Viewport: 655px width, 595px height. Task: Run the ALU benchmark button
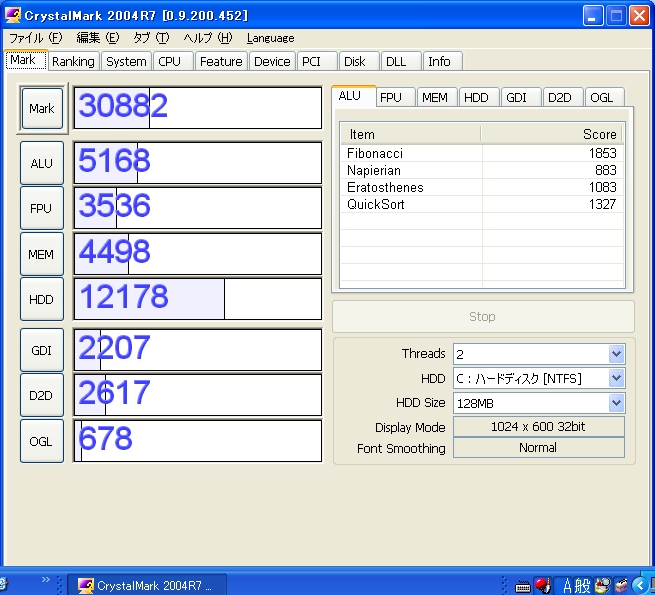click(42, 163)
